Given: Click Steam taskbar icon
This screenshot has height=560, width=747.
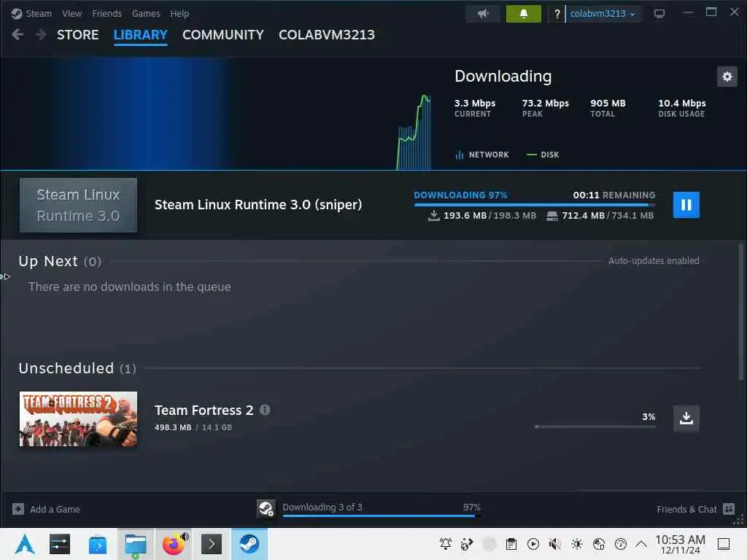Looking at the screenshot, I should click(249, 544).
